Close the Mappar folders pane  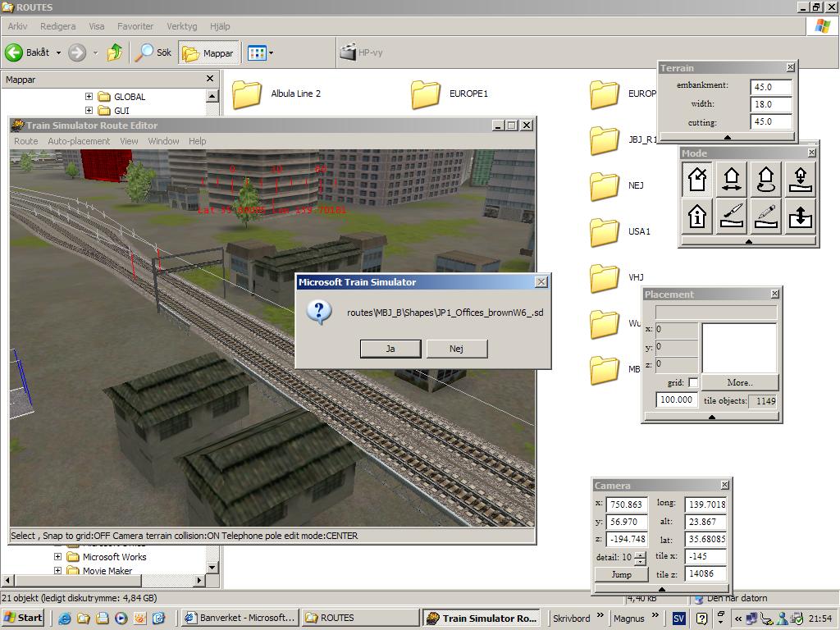(x=210, y=79)
